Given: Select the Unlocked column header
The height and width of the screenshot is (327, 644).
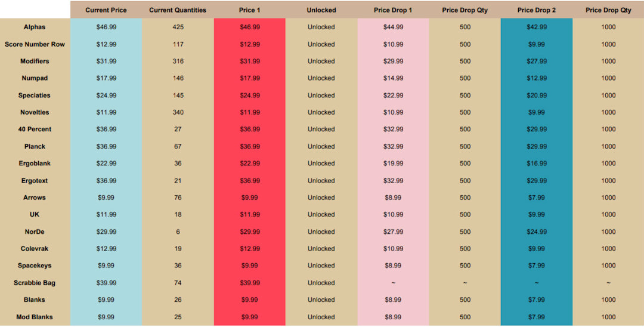Looking at the screenshot, I should pos(321,10).
